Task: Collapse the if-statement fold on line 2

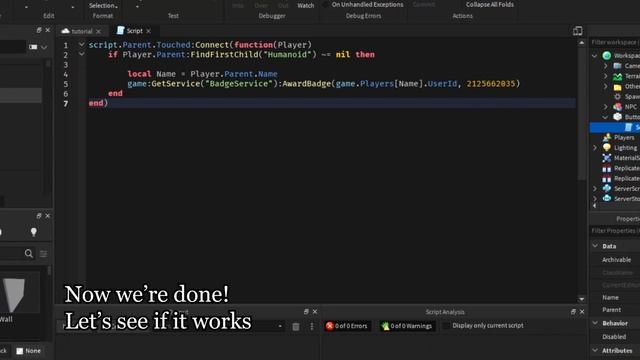Action: coord(82,54)
